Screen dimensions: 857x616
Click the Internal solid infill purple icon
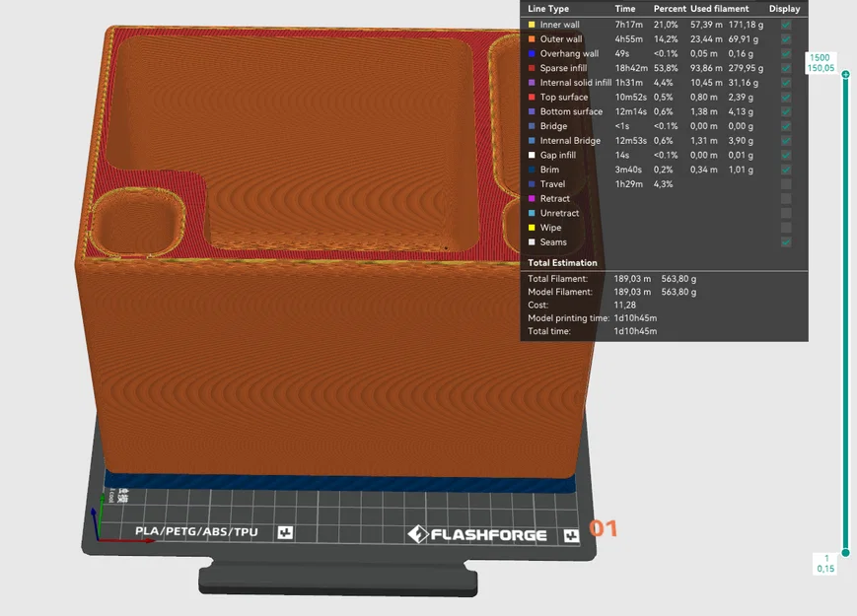coord(530,83)
